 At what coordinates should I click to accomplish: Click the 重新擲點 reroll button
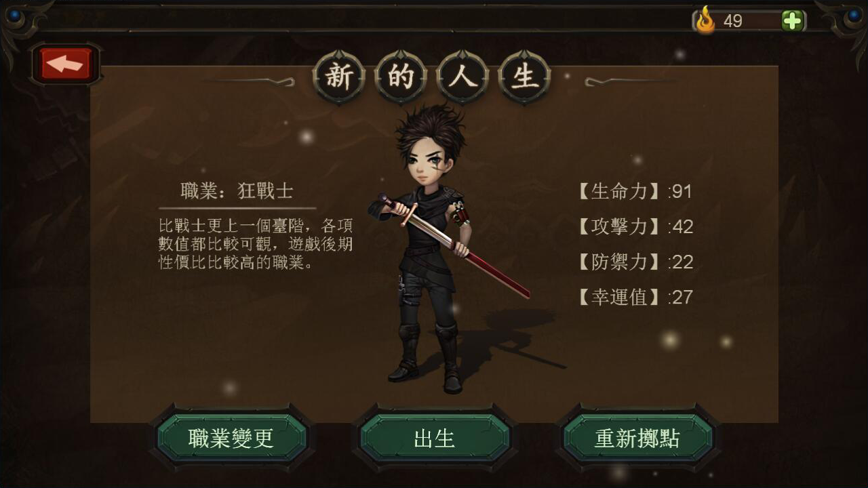click(x=637, y=438)
